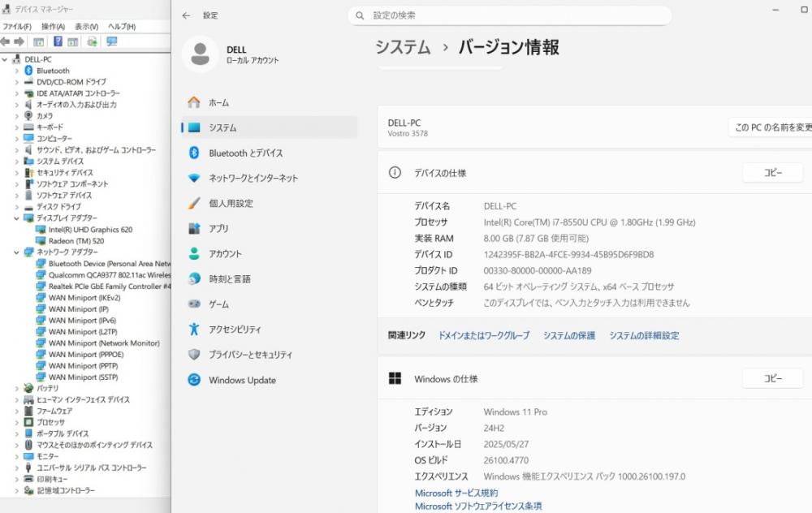Open ゲーム settings page

point(270,304)
